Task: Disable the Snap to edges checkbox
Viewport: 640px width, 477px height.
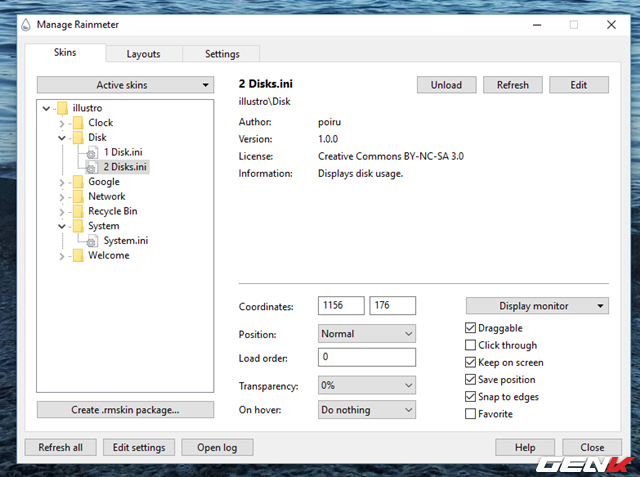Action: [470, 396]
